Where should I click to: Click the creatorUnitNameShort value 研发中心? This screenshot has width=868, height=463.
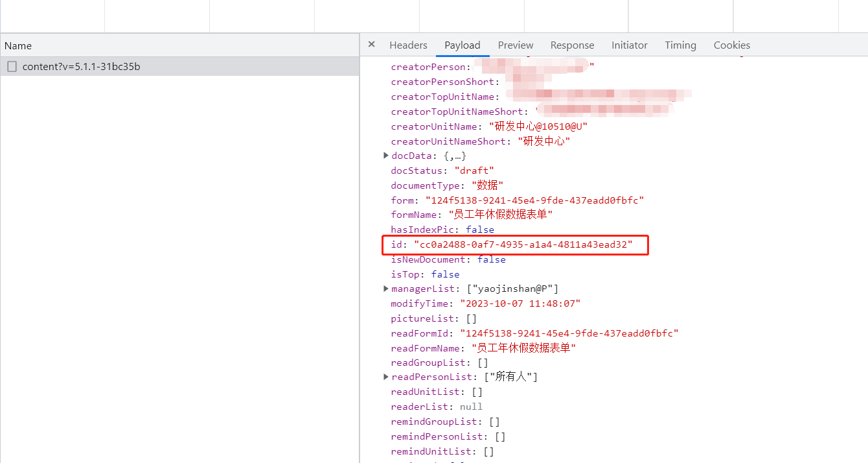point(543,141)
